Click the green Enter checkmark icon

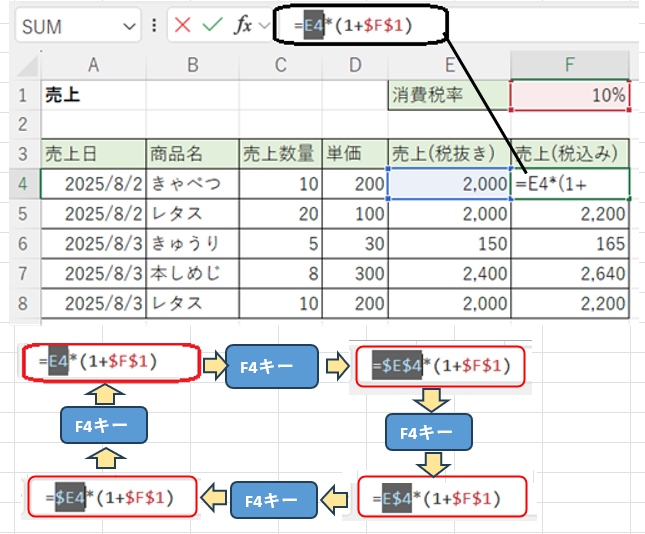click(x=211, y=26)
